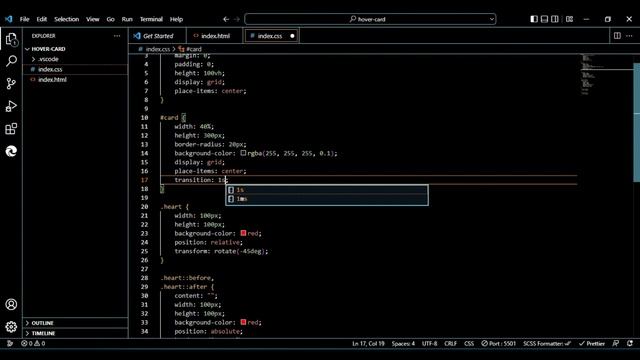Split the editor to the right
This screenshot has height=360, width=640.
(x=618, y=36)
